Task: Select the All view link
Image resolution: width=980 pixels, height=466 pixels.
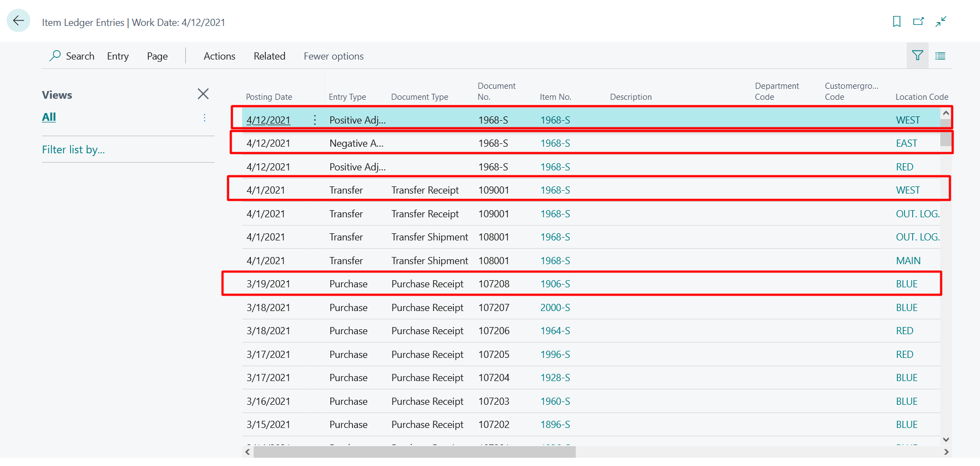Action: pyautogui.click(x=49, y=117)
